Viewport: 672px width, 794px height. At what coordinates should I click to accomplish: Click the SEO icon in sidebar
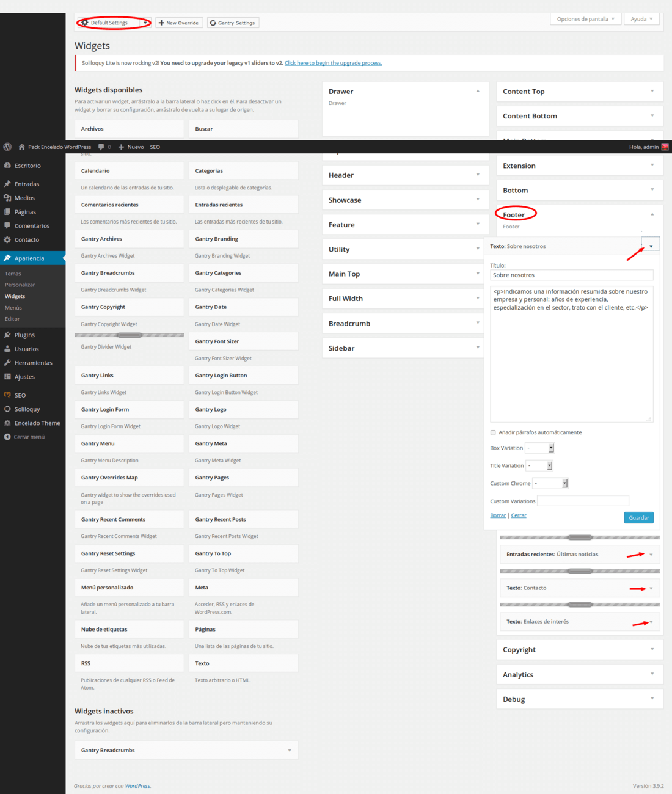[7, 395]
